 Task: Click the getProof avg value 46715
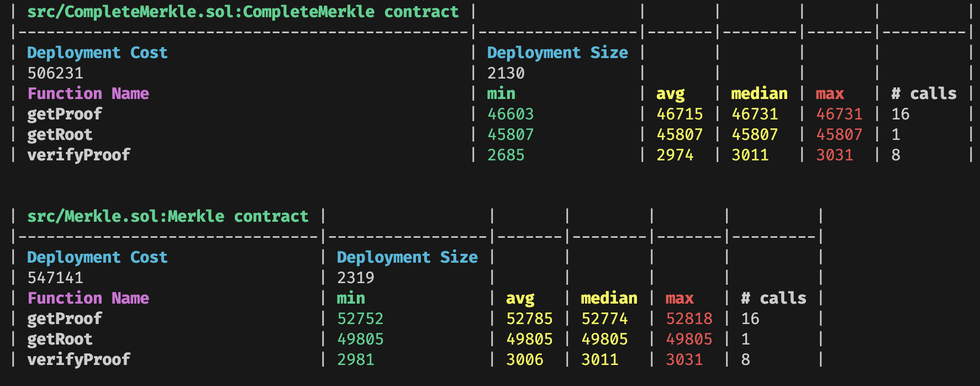click(679, 114)
